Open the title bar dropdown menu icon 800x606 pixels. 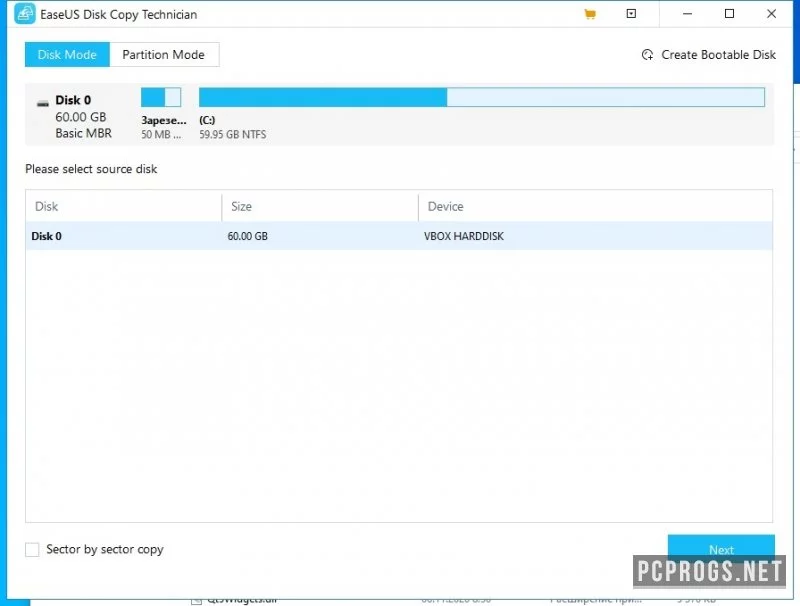[631, 14]
